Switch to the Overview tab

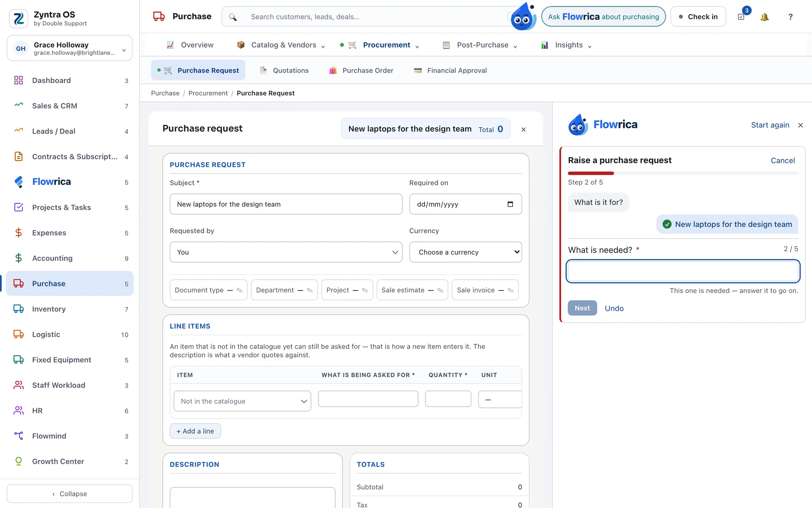click(190, 45)
